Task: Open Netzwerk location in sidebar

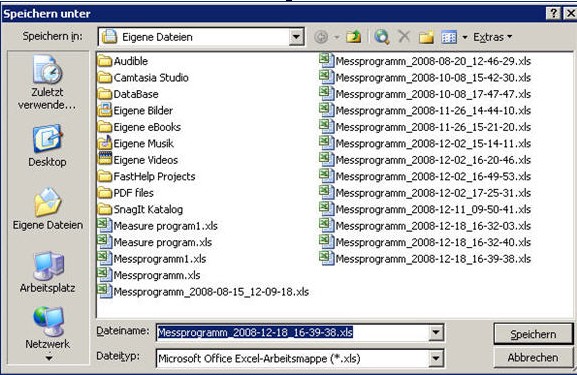Action: [47, 329]
